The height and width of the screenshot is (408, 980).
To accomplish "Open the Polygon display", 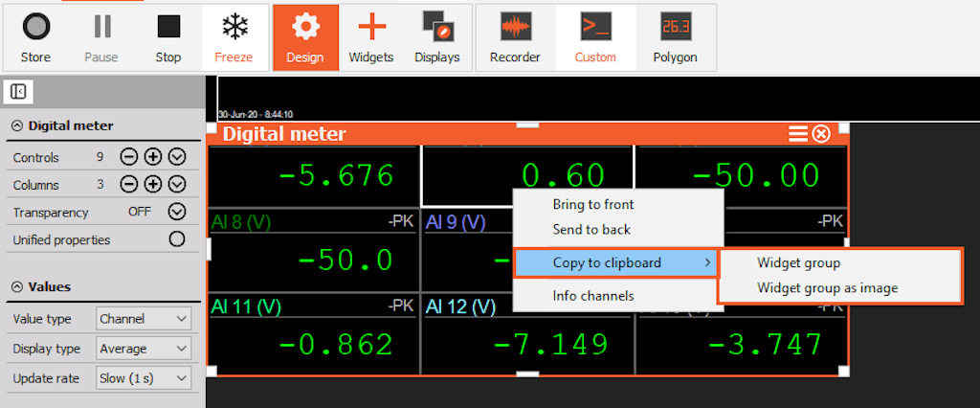I will pyautogui.click(x=675, y=37).
